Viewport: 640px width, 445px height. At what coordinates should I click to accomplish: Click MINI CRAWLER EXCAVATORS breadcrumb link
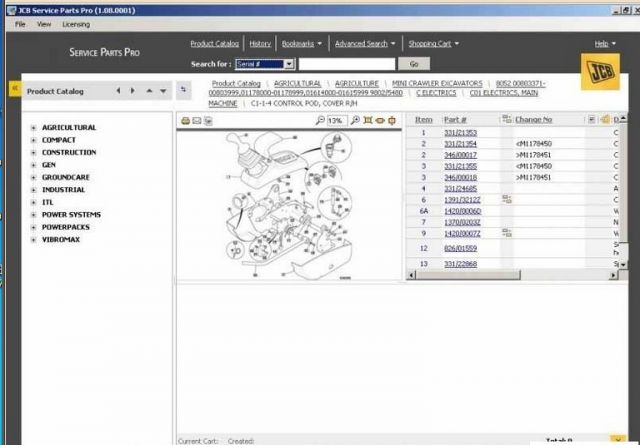[x=437, y=83]
